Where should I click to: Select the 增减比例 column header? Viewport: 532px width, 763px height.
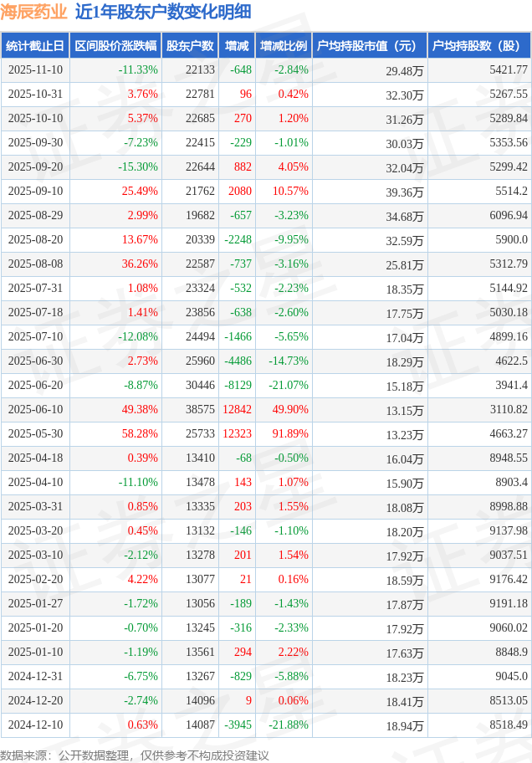[x=284, y=46]
